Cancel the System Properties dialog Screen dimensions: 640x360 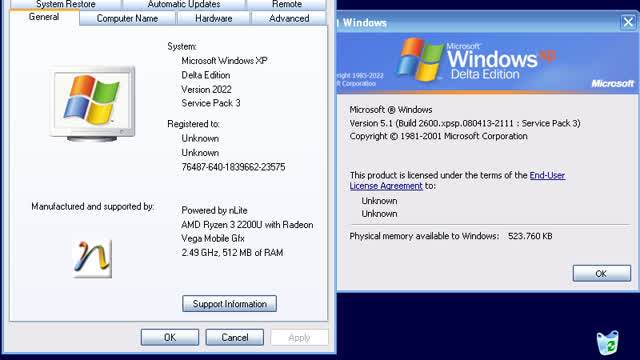(235, 338)
